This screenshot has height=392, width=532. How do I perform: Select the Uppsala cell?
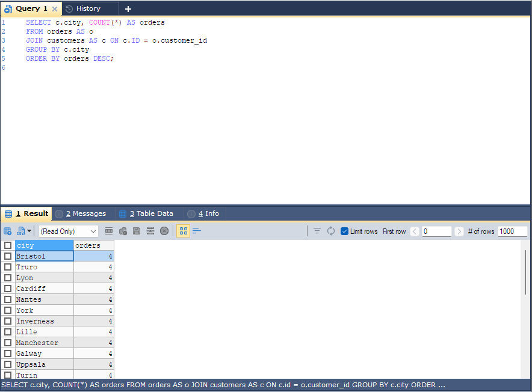(x=44, y=364)
